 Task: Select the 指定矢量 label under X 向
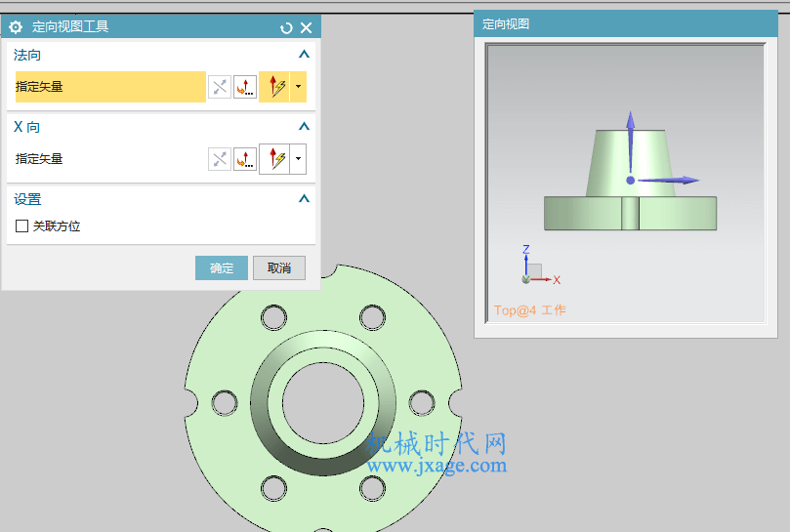coord(39,159)
